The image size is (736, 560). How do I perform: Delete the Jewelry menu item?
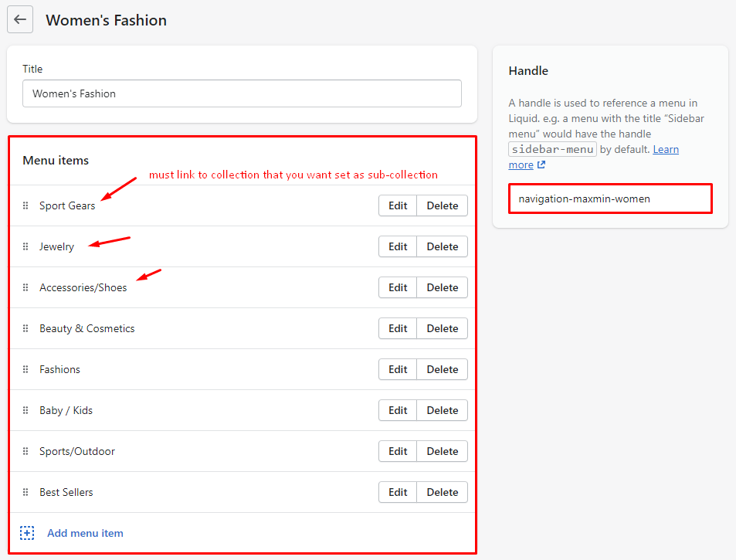[443, 246]
